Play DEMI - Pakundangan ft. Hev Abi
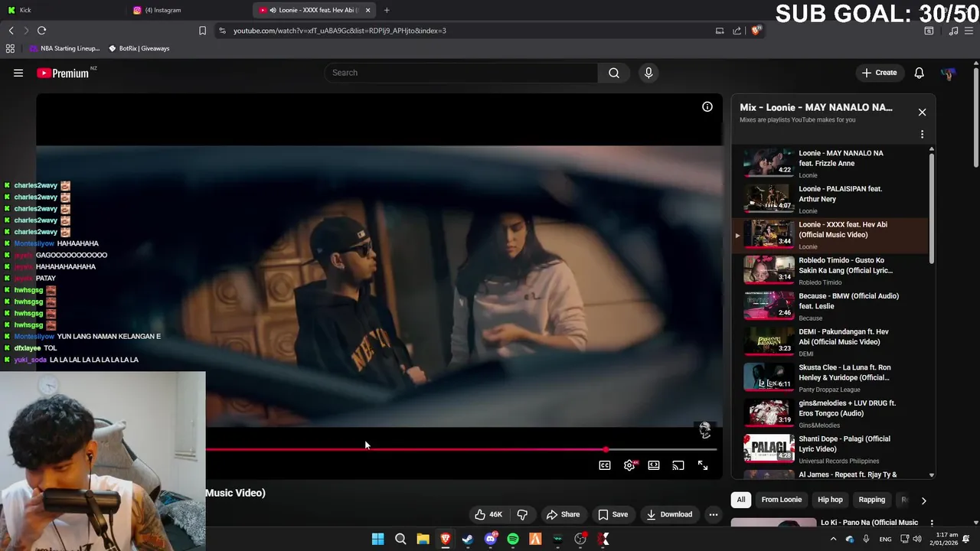Image resolution: width=980 pixels, height=551 pixels. (831, 342)
